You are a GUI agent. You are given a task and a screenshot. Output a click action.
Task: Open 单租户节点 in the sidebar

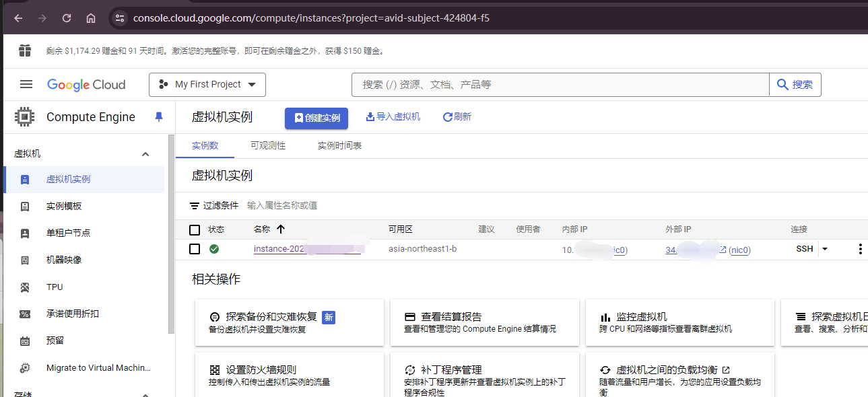[x=84, y=233]
